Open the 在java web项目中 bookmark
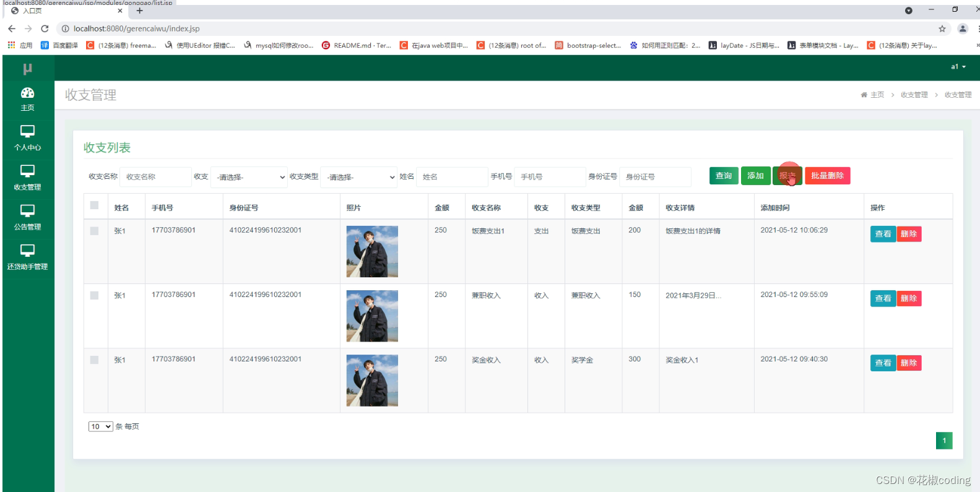The width and height of the screenshot is (980, 492). pos(434,45)
